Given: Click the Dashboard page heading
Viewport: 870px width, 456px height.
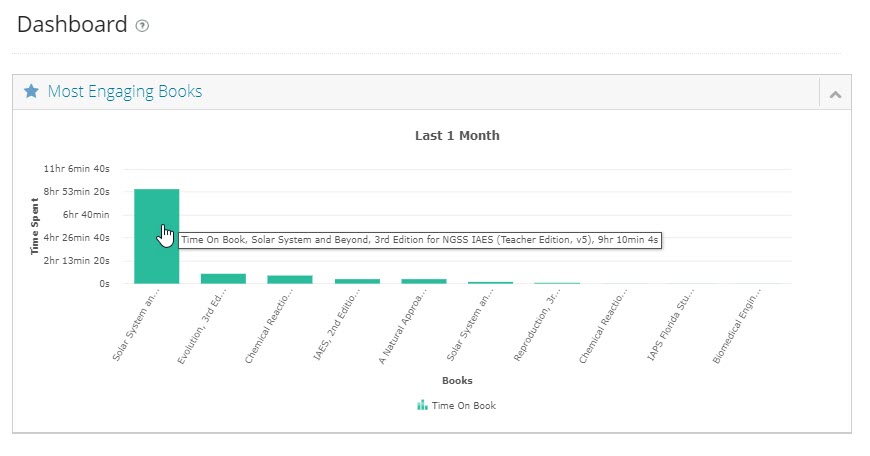Looking at the screenshot, I should pos(72,25).
